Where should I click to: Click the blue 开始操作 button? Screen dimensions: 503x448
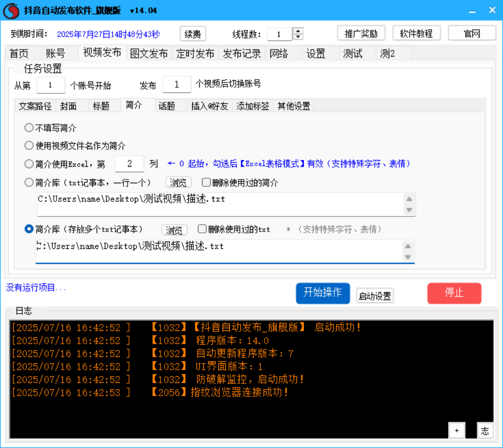323,293
